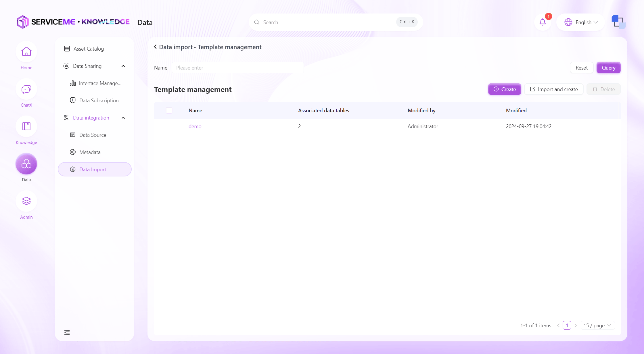The width and height of the screenshot is (644, 354).
Task: Click the Import and create button
Action: (554, 89)
